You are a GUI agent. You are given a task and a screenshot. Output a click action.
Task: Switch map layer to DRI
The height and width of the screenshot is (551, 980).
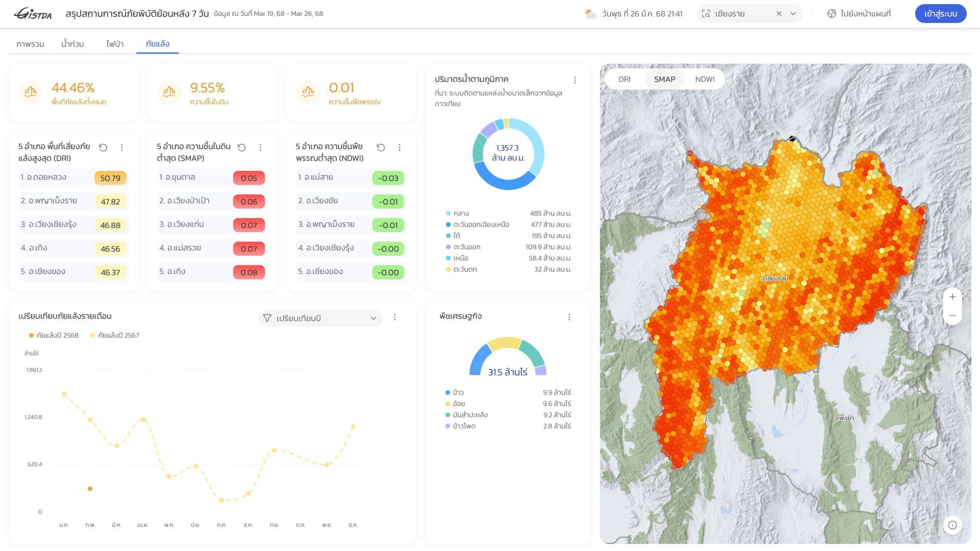[x=624, y=79]
